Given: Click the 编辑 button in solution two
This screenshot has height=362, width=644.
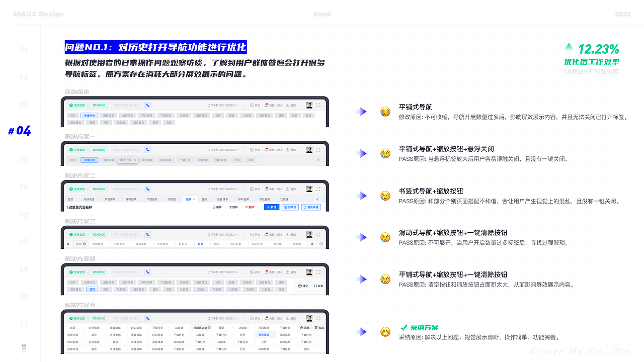Looking at the screenshot, I should coord(217,207).
